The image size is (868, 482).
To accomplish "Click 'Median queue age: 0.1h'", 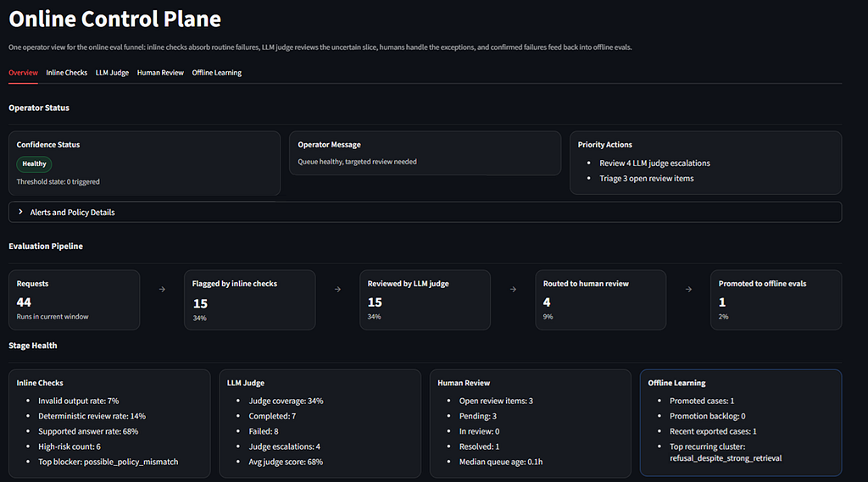I will (x=500, y=462).
